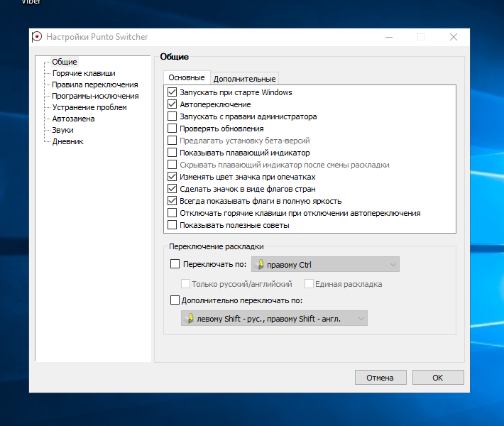Image resolution: width=504 pixels, height=426 pixels.
Task: Select Дневник in the tree
Action: point(68,141)
